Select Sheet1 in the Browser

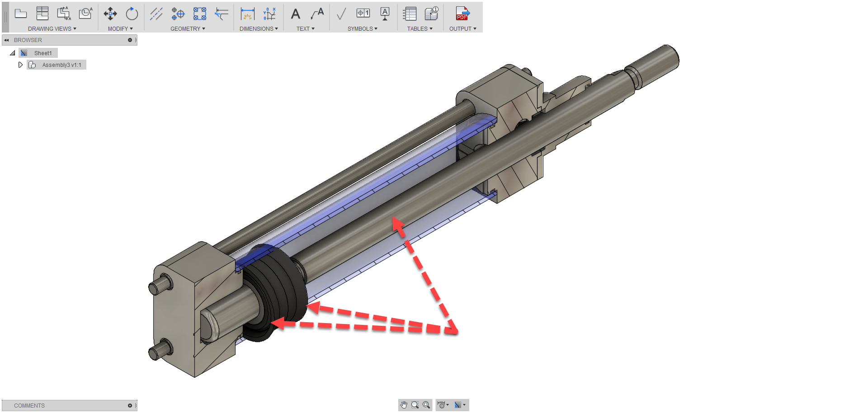43,53
